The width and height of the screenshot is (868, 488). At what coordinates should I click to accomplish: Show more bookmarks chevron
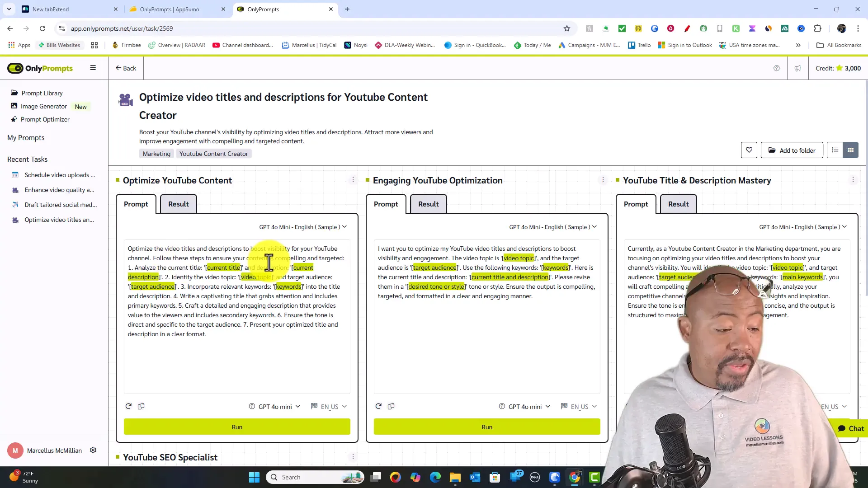point(798,45)
